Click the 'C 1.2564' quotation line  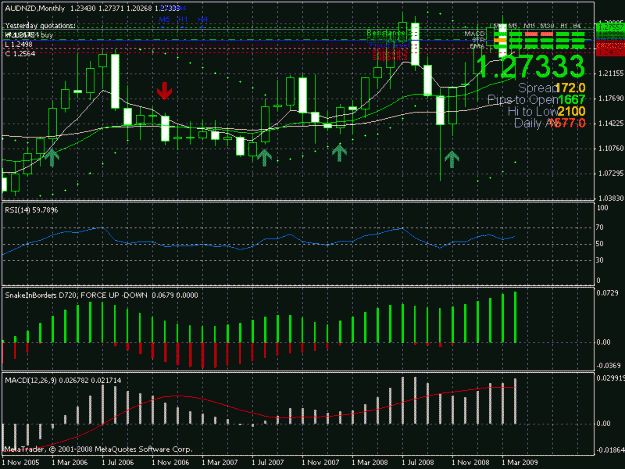click(x=20, y=53)
